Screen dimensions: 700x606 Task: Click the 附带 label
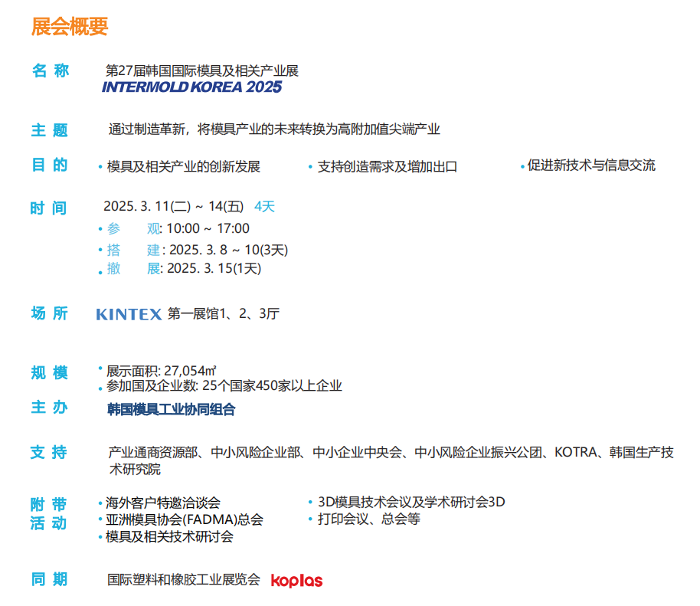point(49,505)
